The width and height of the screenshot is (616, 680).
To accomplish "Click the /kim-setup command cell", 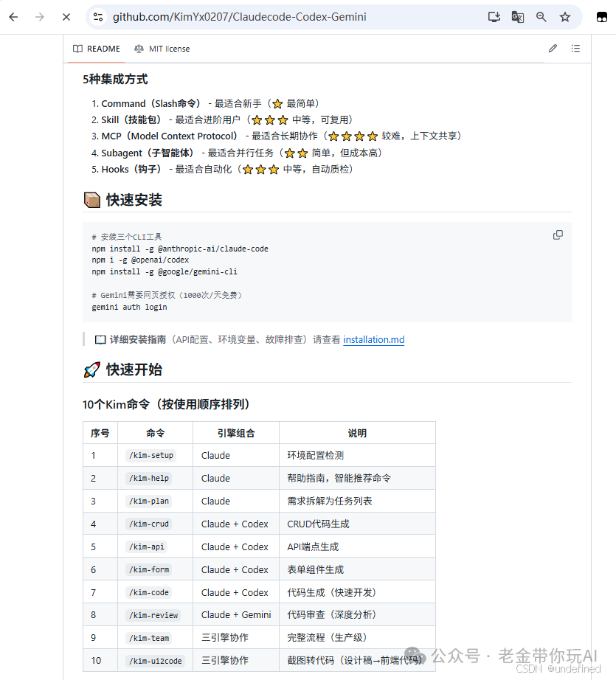I will tap(155, 455).
